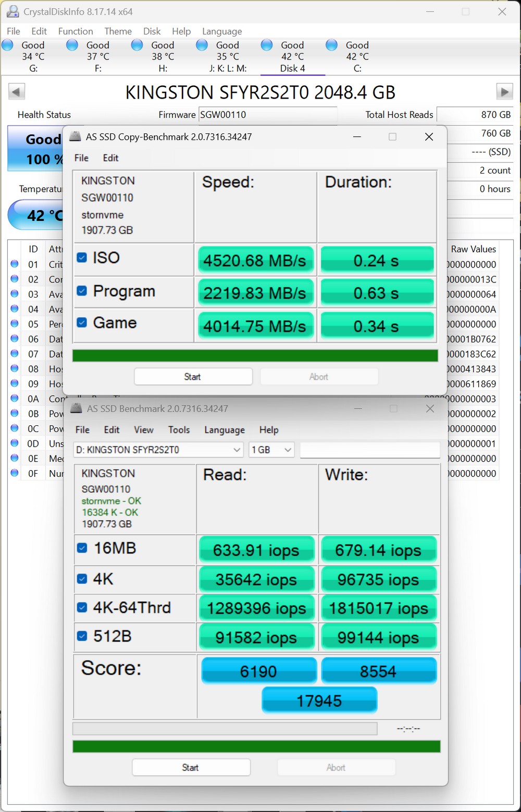Click the ISO speed 4520.68 MB/s
This screenshot has width=521, height=812.
coord(255,260)
